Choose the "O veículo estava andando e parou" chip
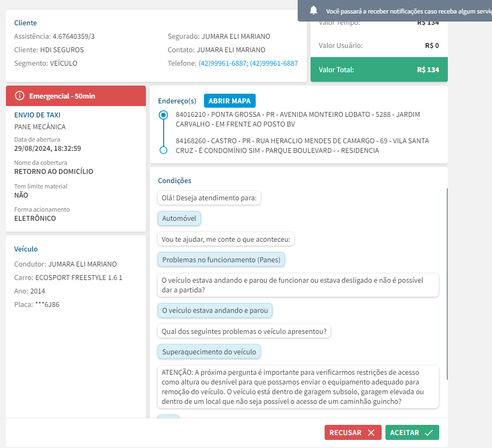Image resolution: width=492 pixels, height=448 pixels. pyautogui.click(x=215, y=311)
